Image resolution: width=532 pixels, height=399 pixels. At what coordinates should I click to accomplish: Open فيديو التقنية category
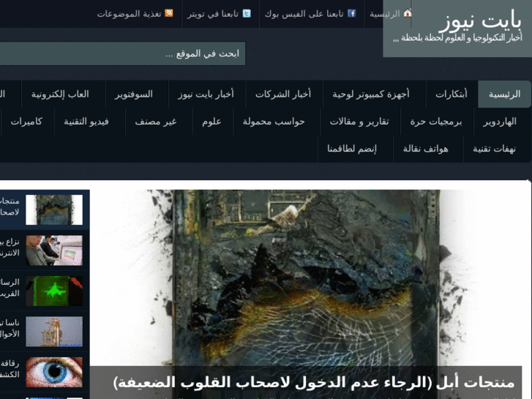click(x=86, y=122)
